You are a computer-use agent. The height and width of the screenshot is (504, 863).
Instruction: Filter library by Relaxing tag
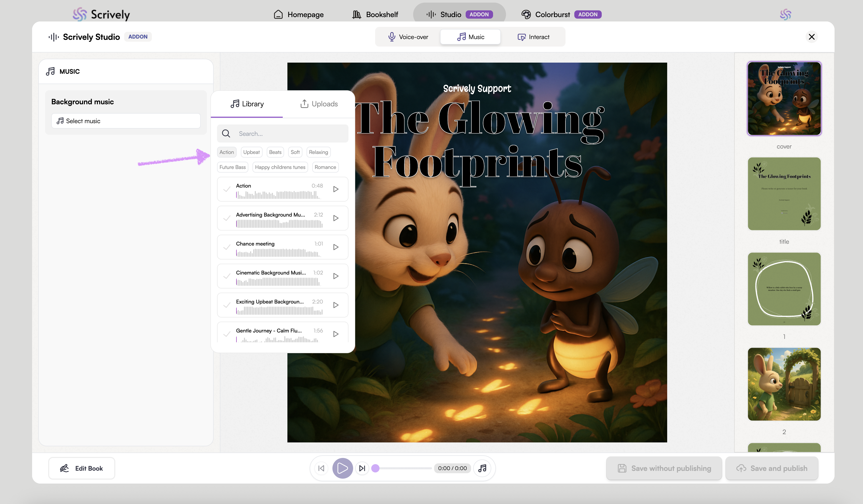tap(318, 152)
